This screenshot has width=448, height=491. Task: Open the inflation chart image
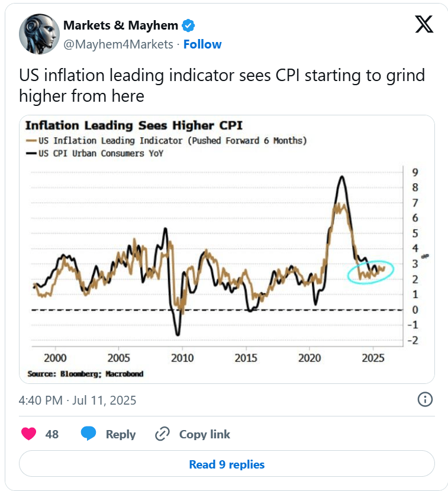227,249
